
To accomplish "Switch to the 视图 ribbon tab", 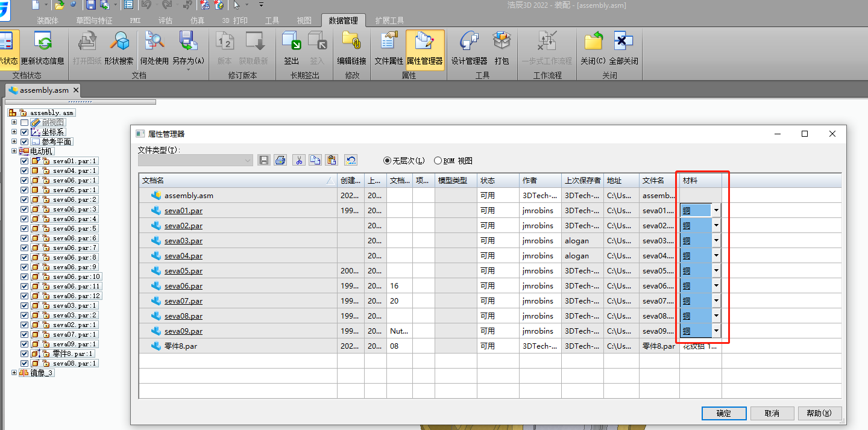I will (x=304, y=20).
